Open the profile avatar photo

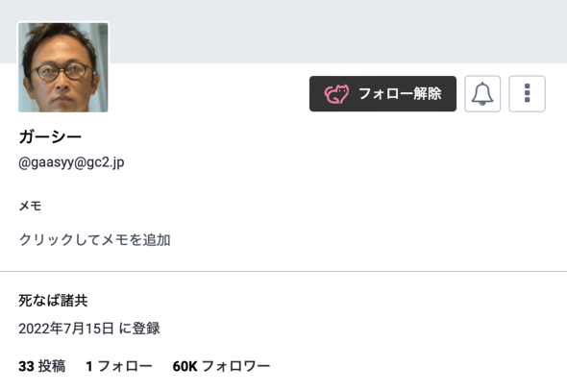pos(62,67)
